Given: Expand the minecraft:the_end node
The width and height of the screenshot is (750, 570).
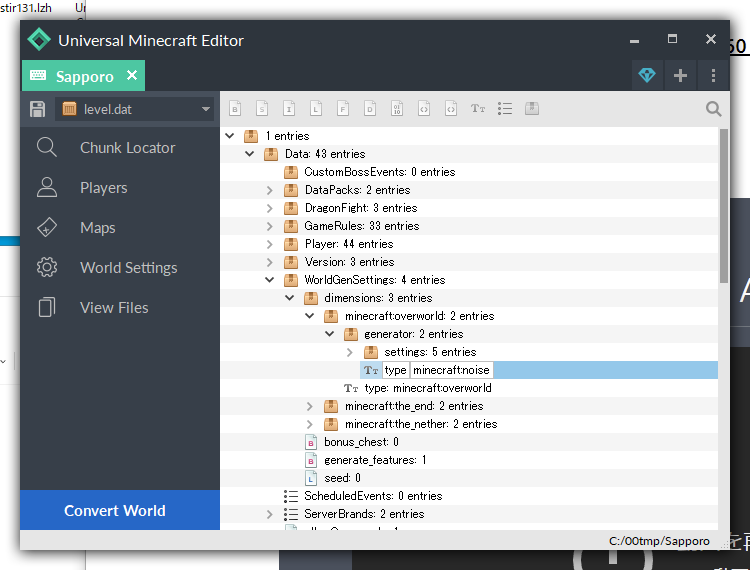Looking at the screenshot, I should pos(310,406).
